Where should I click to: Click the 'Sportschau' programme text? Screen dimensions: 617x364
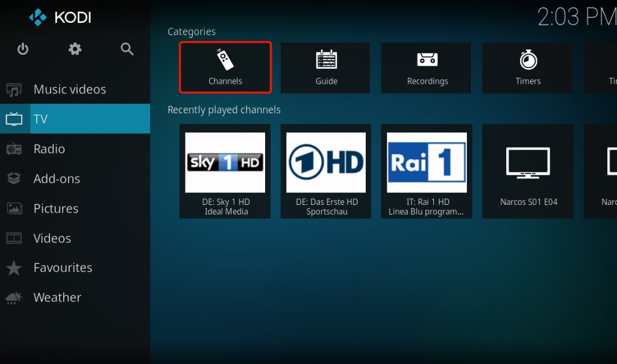click(327, 212)
